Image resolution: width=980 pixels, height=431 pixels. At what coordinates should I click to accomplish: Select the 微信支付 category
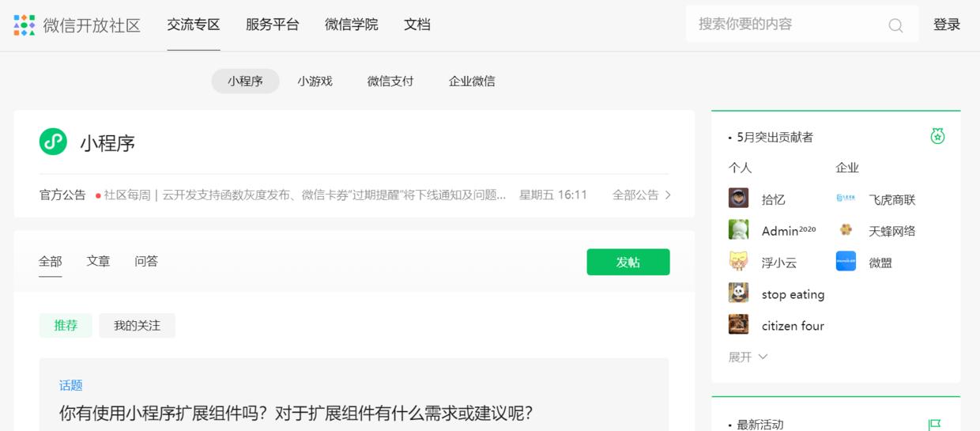pyautogui.click(x=390, y=81)
